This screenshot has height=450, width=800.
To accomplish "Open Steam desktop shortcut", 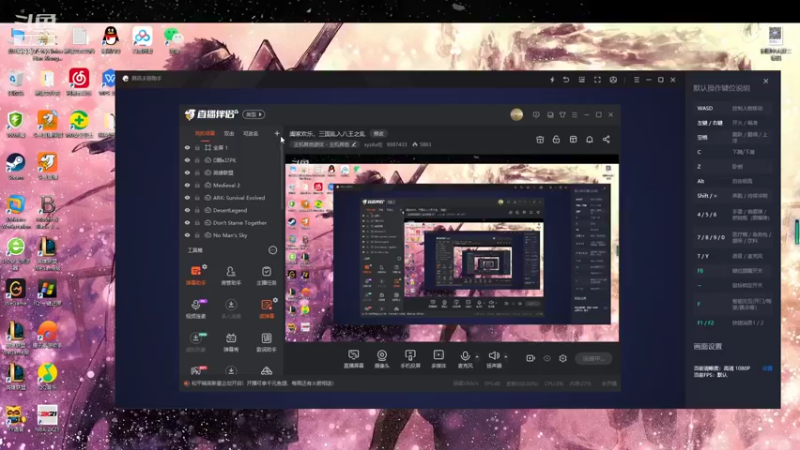I will tap(16, 167).
